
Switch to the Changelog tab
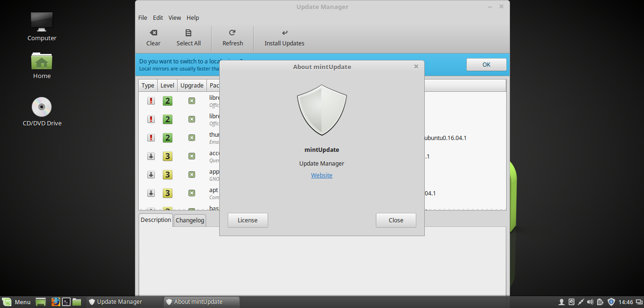(x=190, y=220)
